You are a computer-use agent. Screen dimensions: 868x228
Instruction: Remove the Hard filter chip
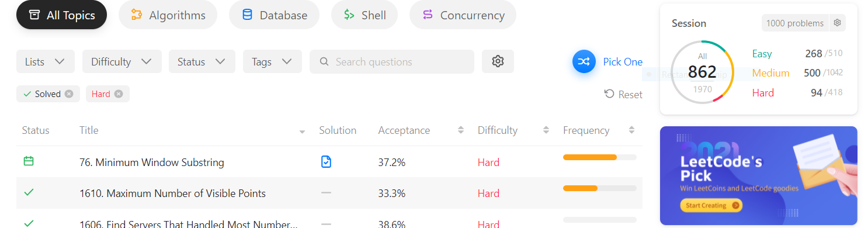coord(119,94)
